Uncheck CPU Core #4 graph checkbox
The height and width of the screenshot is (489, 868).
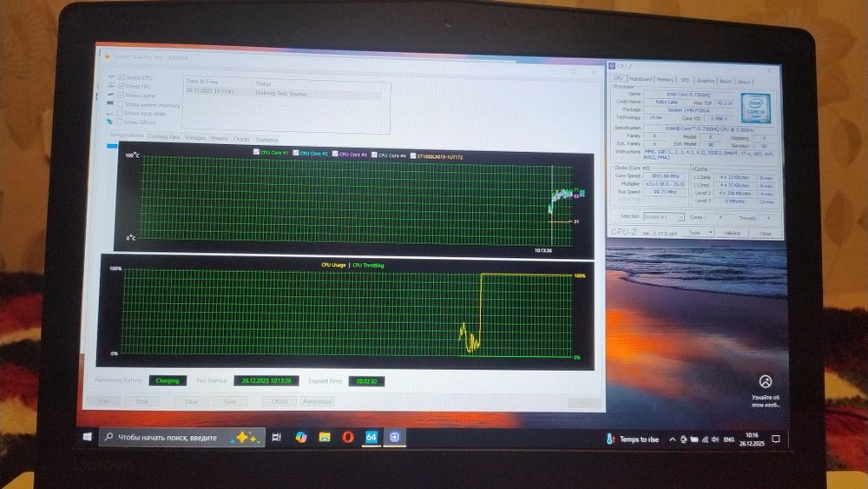pos(374,155)
